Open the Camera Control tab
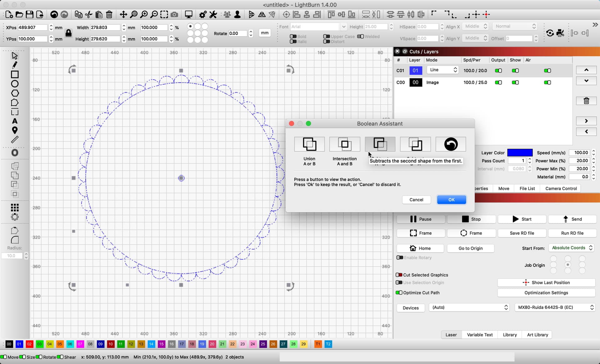600x364 pixels. [x=561, y=188]
